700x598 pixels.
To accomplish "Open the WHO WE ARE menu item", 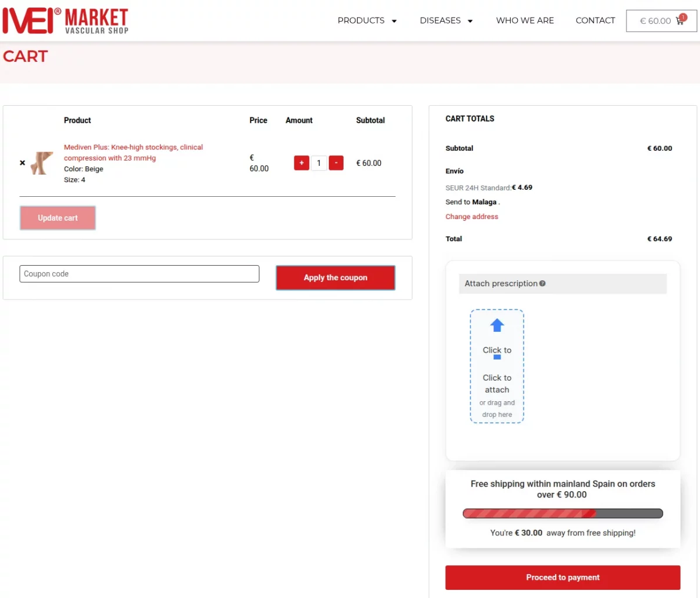I will click(x=524, y=20).
